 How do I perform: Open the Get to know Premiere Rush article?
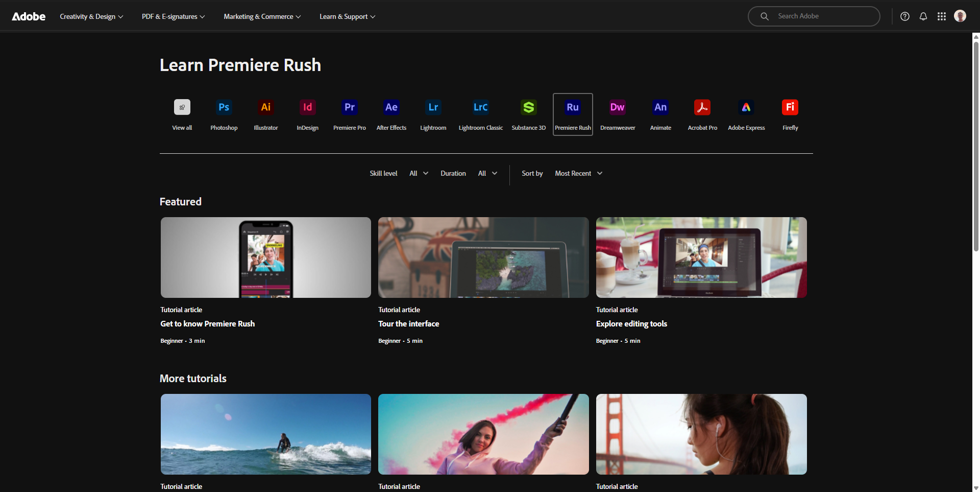[207, 324]
